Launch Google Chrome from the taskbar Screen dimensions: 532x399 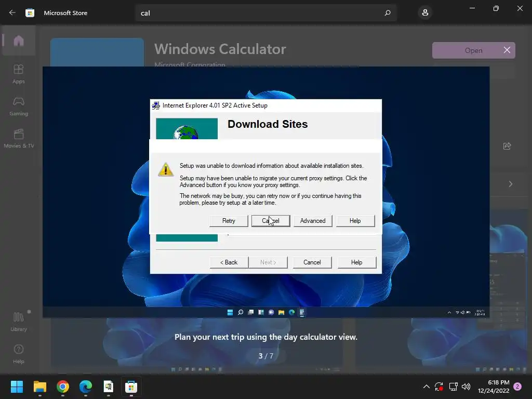(x=63, y=387)
